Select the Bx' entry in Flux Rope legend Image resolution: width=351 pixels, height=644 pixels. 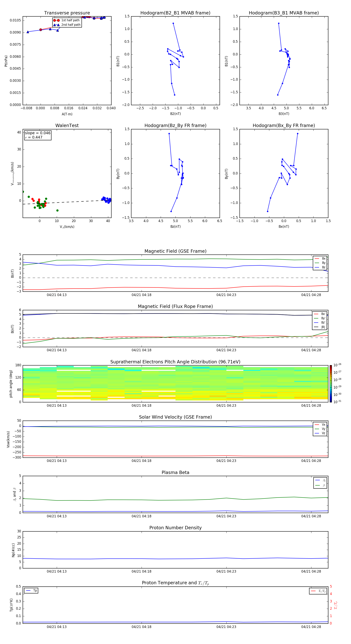coord(320,314)
